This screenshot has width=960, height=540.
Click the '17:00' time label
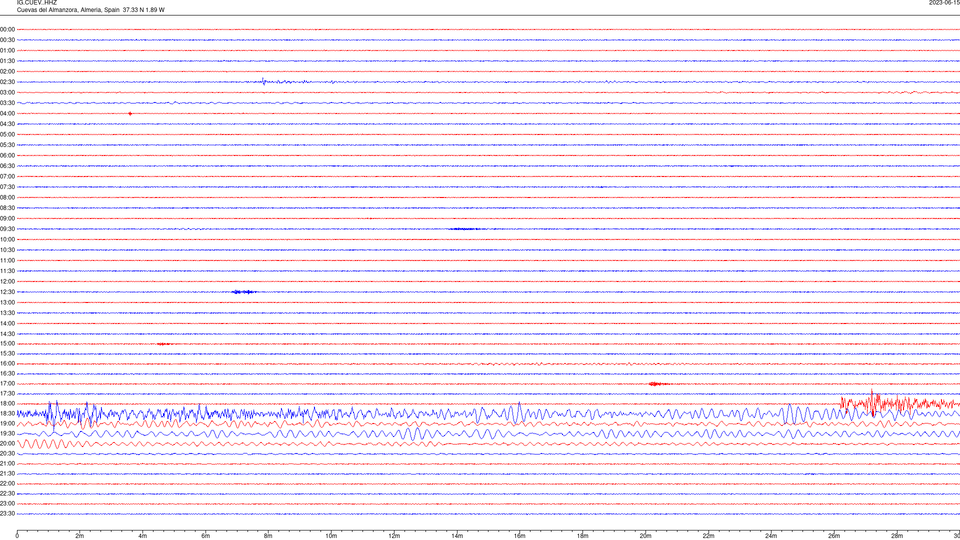coord(7,384)
